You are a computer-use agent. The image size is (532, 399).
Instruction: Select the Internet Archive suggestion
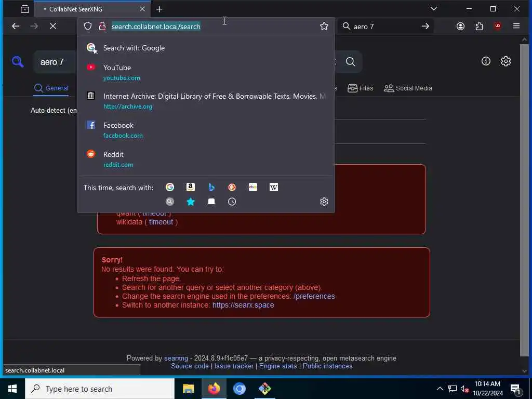point(206,101)
